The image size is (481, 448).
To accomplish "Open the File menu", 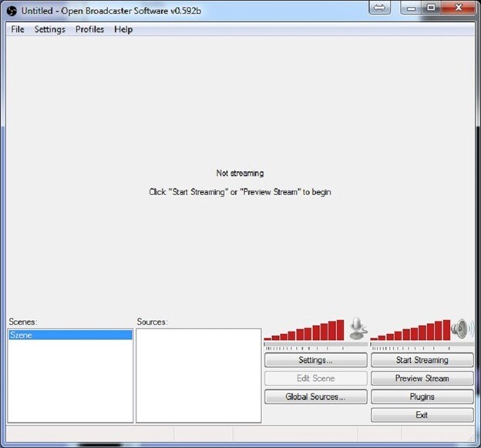I will tap(18, 29).
